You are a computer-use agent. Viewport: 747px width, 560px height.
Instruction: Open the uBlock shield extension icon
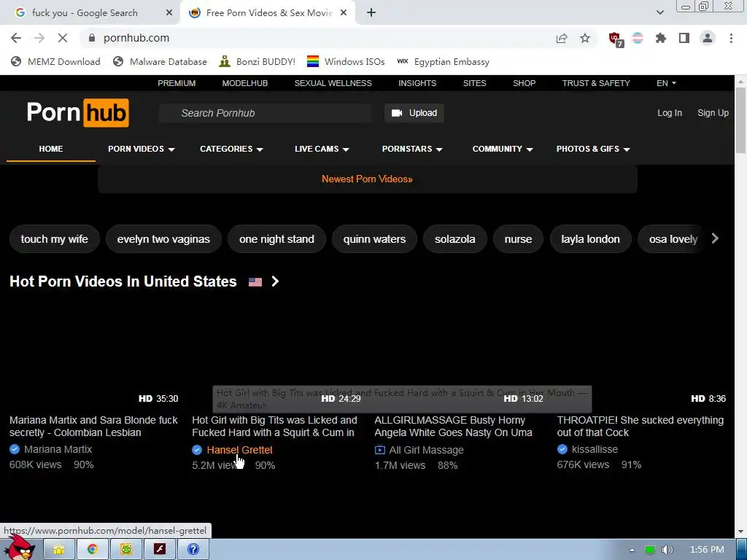pyautogui.click(x=616, y=39)
